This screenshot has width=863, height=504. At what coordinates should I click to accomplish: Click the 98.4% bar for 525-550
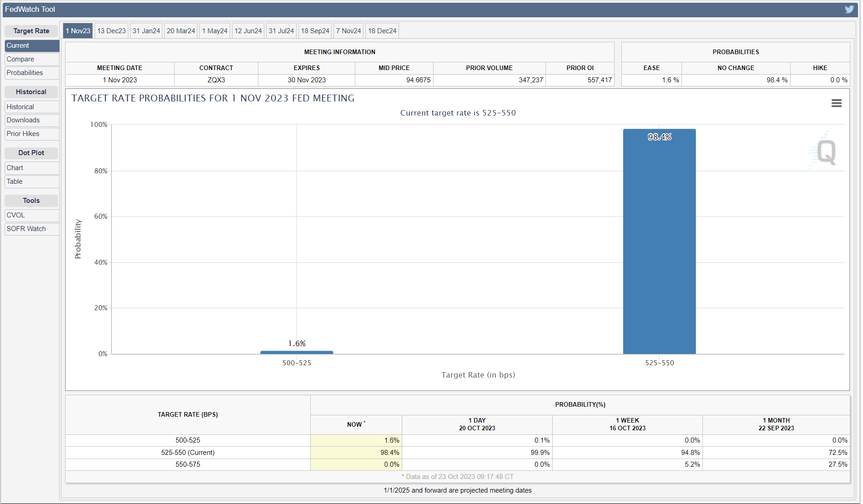point(659,241)
